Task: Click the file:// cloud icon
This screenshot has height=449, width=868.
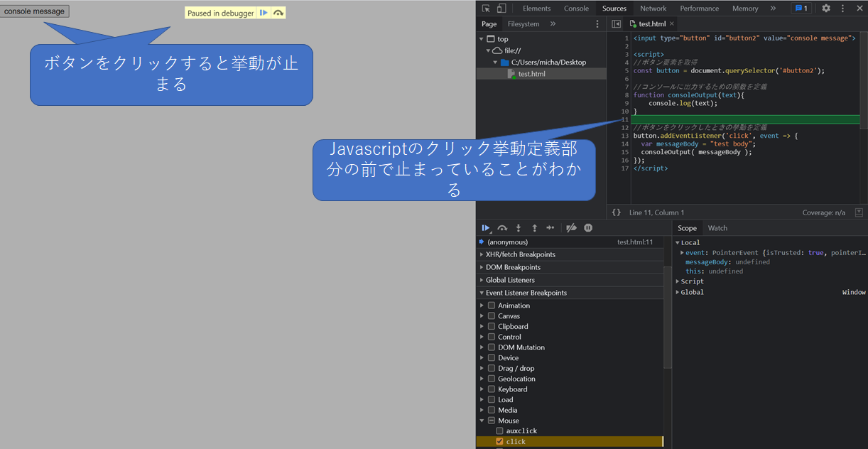Action: point(497,51)
